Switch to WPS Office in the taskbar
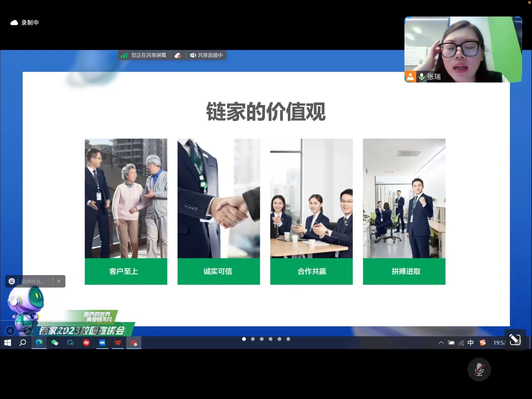Screen dimensions: 532x399 click(x=118, y=343)
